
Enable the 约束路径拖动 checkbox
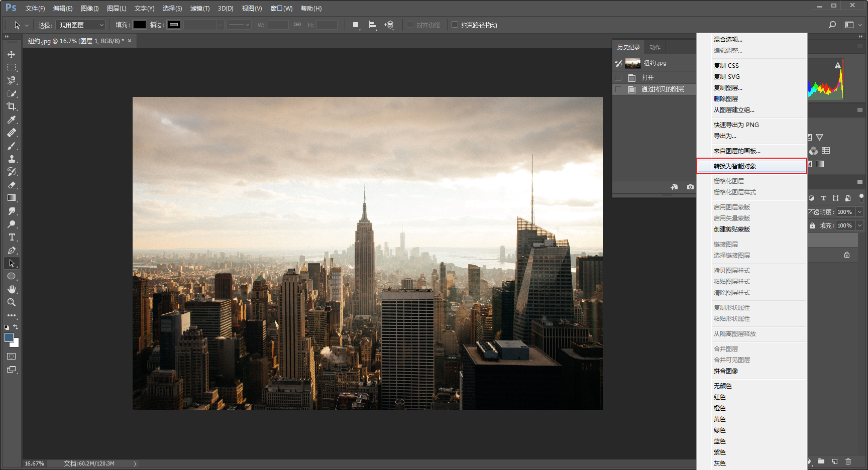tap(455, 25)
